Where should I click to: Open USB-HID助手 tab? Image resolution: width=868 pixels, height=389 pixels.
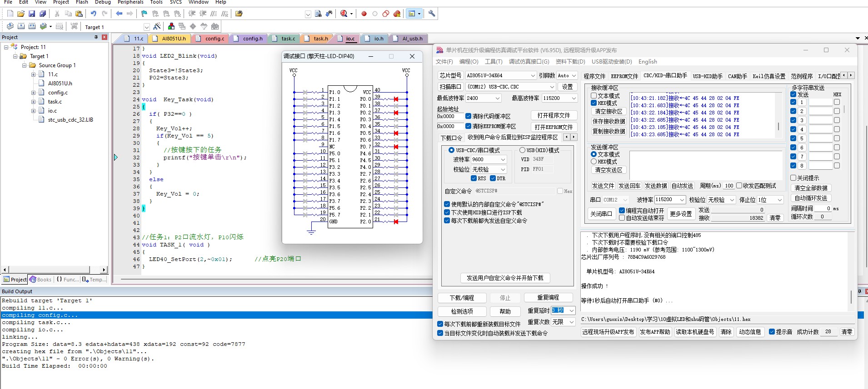point(707,76)
